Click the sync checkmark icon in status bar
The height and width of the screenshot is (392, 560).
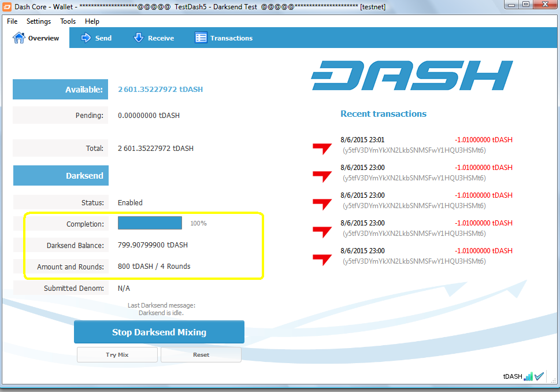[539, 376]
